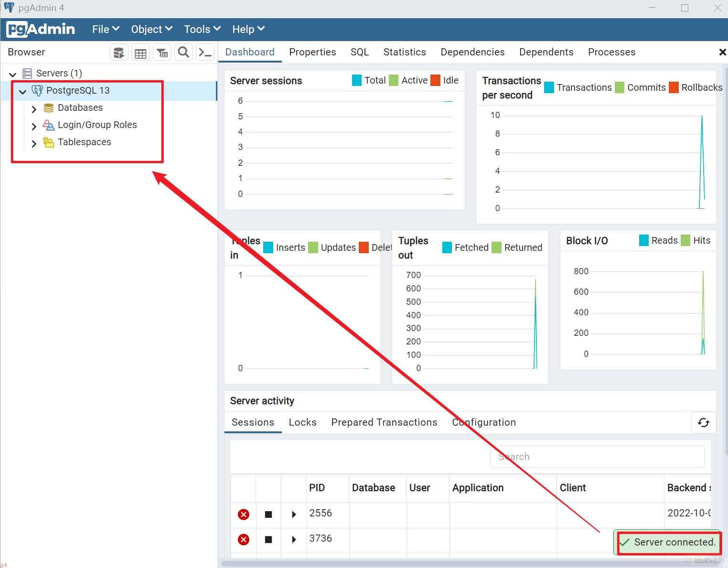Screen dimensions: 728x568
Task: Click the pgAdmin logo
Action: [41, 29]
